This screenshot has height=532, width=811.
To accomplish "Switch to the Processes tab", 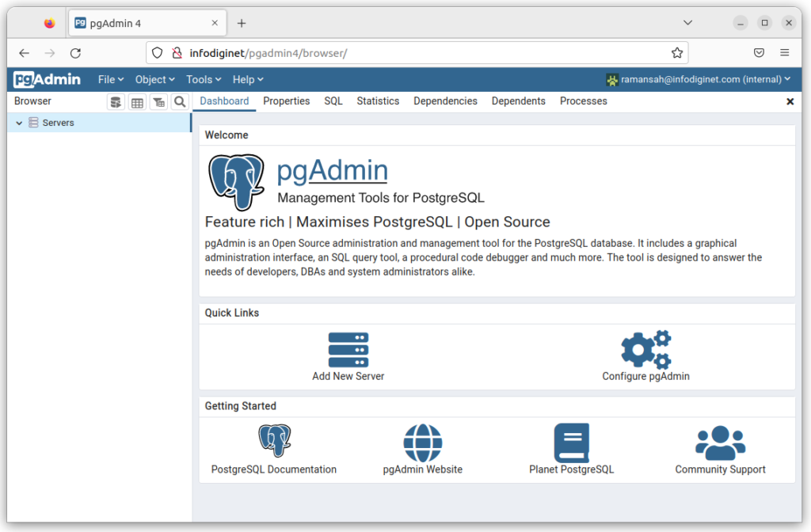I will pyautogui.click(x=584, y=101).
